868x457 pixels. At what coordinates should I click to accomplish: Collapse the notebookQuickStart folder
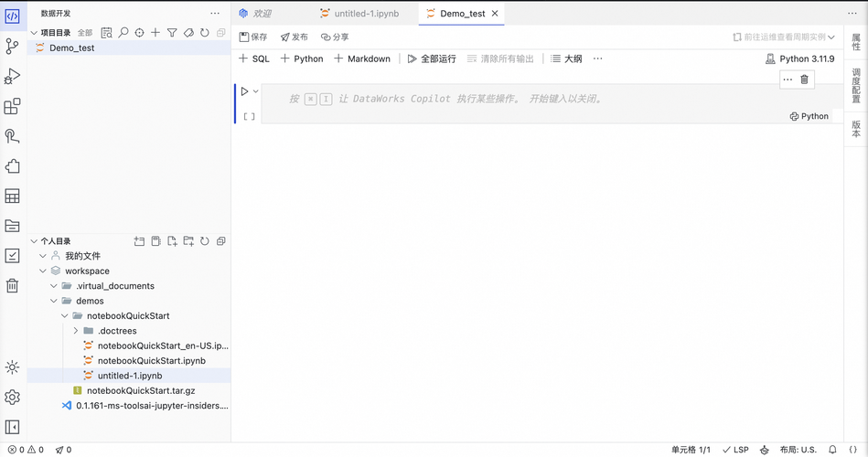pyautogui.click(x=65, y=315)
